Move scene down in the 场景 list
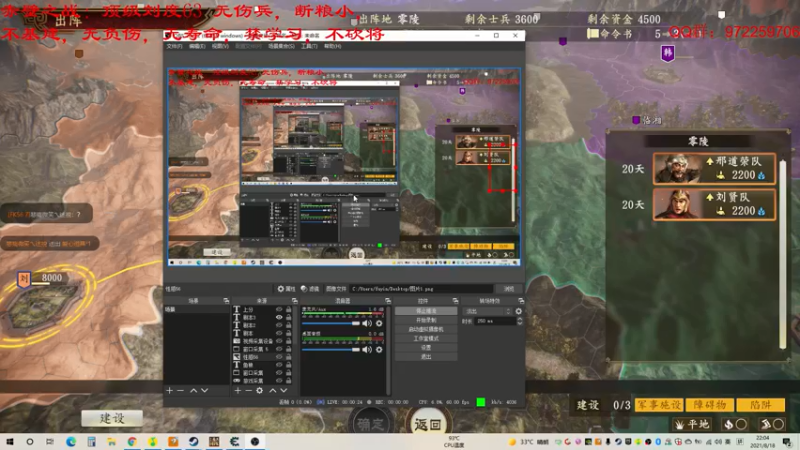 click(x=205, y=390)
